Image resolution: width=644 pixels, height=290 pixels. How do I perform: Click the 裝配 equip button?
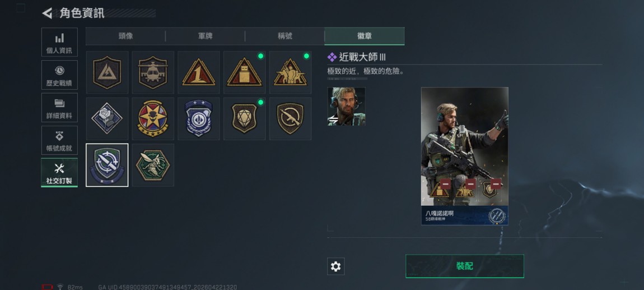tap(464, 266)
